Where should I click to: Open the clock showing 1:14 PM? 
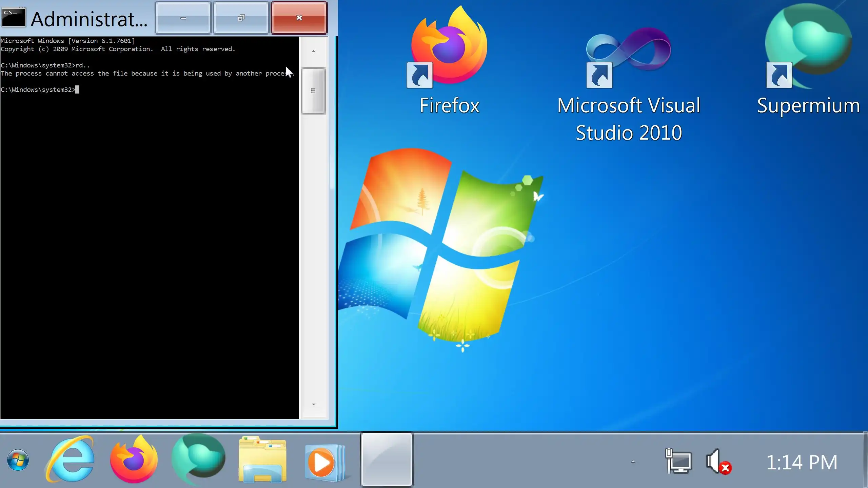[x=802, y=462]
